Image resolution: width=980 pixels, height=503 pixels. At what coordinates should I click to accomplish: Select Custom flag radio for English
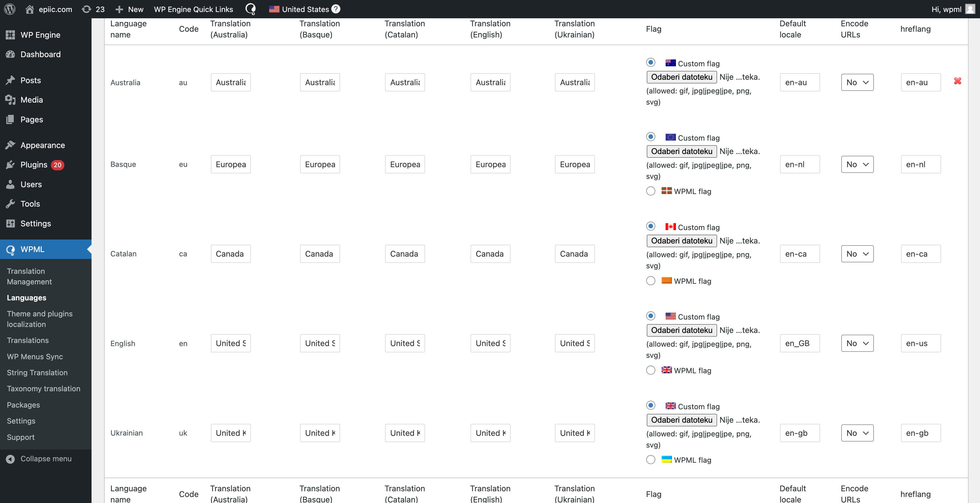pyautogui.click(x=650, y=316)
